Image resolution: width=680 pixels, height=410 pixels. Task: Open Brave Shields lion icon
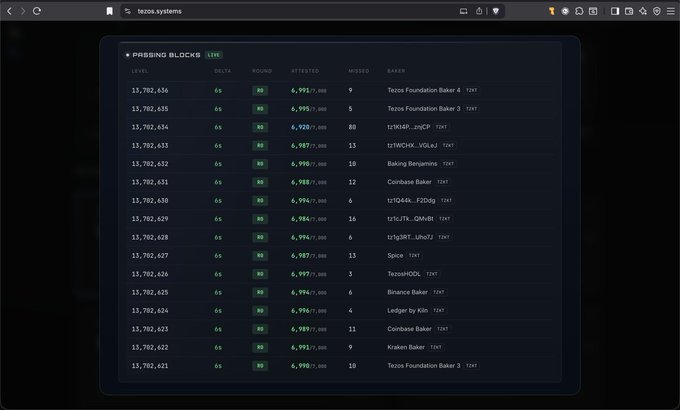(496, 11)
